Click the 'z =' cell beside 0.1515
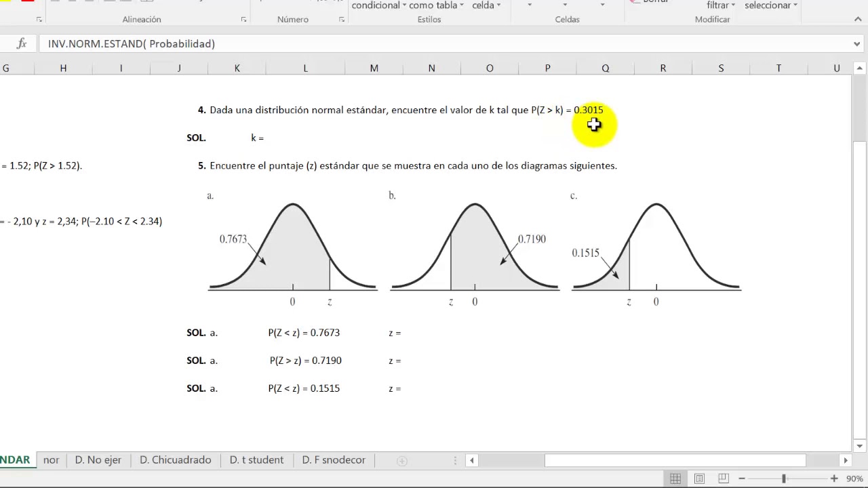This screenshot has width=868, height=488. [395, 388]
